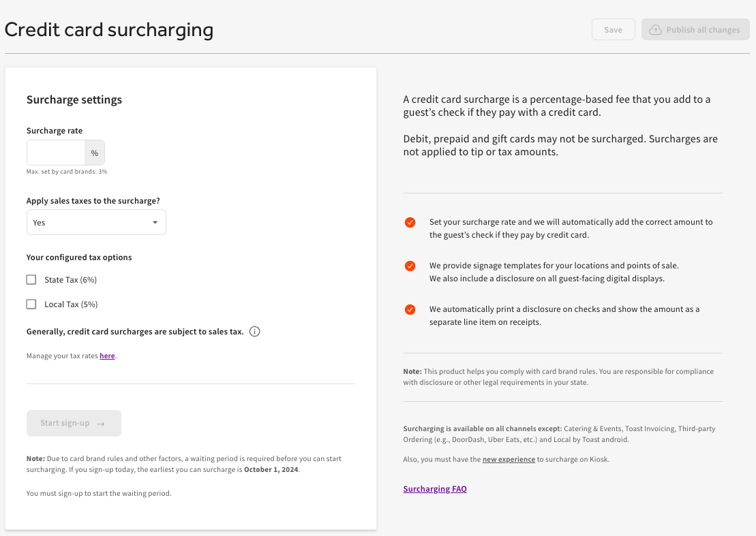Screen dimensions: 756x536
Task: Open tax rates via the here link
Action: tap(107, 355)
